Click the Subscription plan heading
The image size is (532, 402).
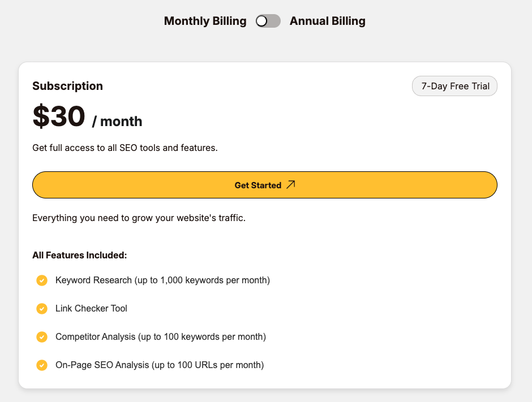(67, 86)
